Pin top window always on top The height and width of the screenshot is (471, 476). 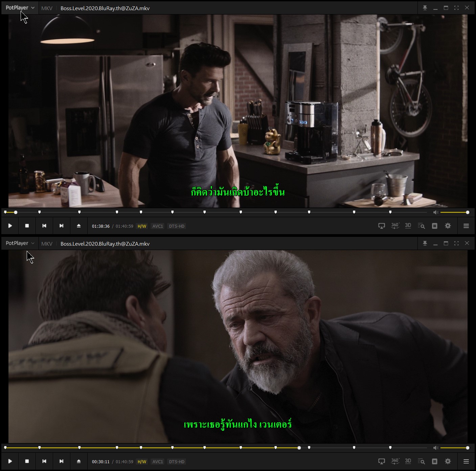[425, 8]
